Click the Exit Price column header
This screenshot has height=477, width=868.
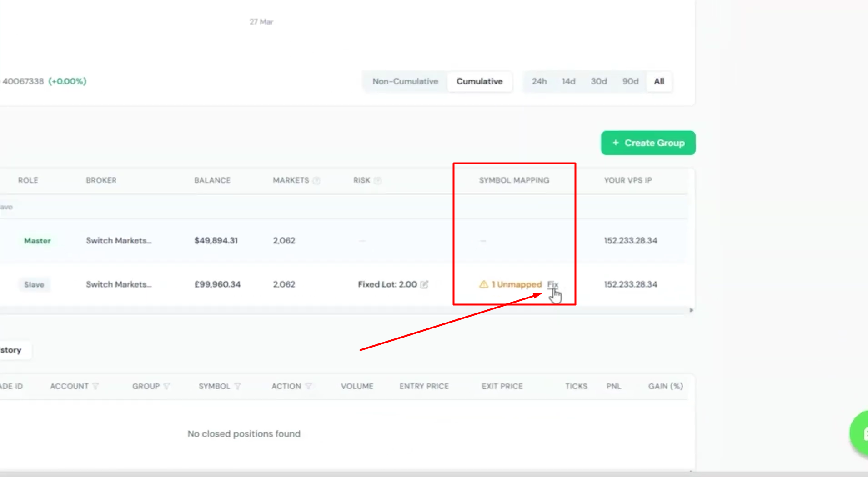502,386
